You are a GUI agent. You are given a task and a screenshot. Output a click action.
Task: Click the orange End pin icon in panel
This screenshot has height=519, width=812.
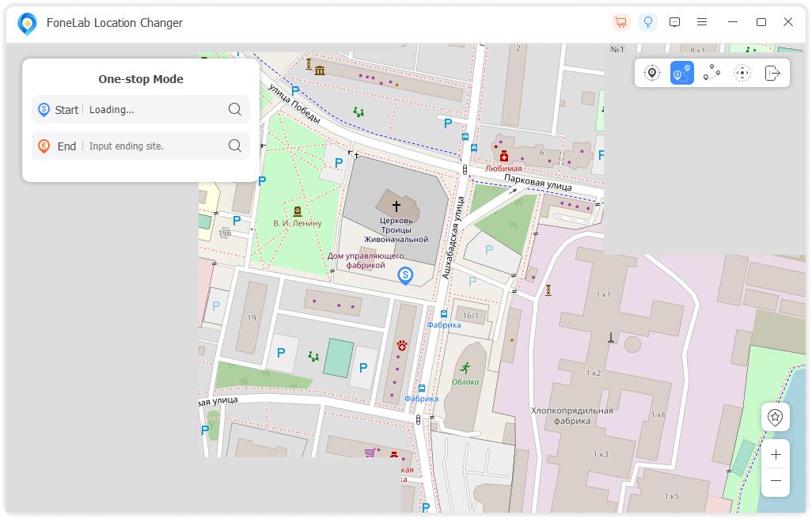pyautogui.click(x=44, y=146)
